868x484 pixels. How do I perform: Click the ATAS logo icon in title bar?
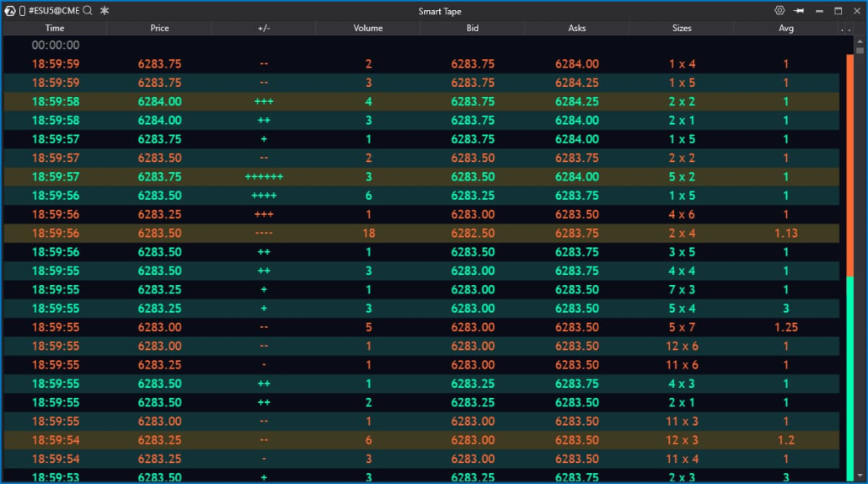(x=10, y=11)
